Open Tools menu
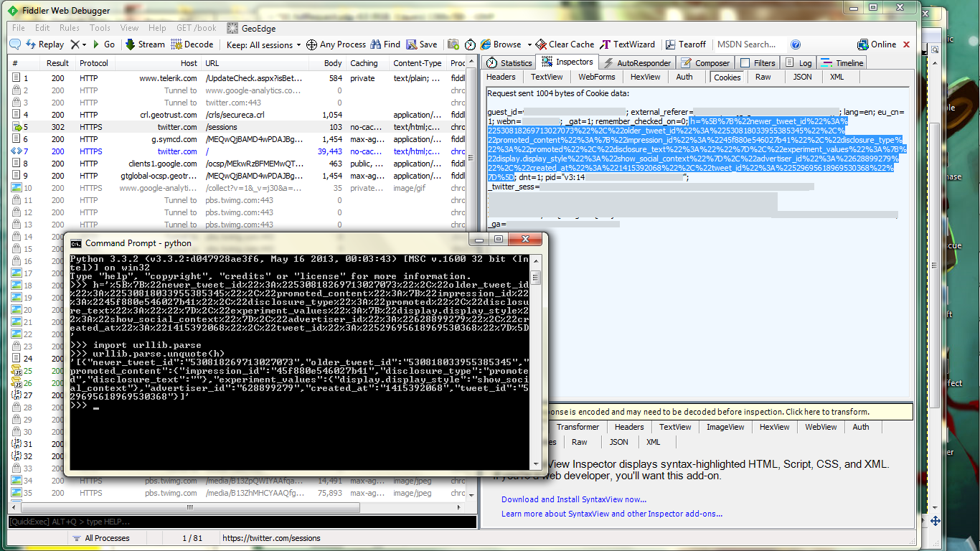The width and height of the screenshot is (980, 551). (100, 28)
